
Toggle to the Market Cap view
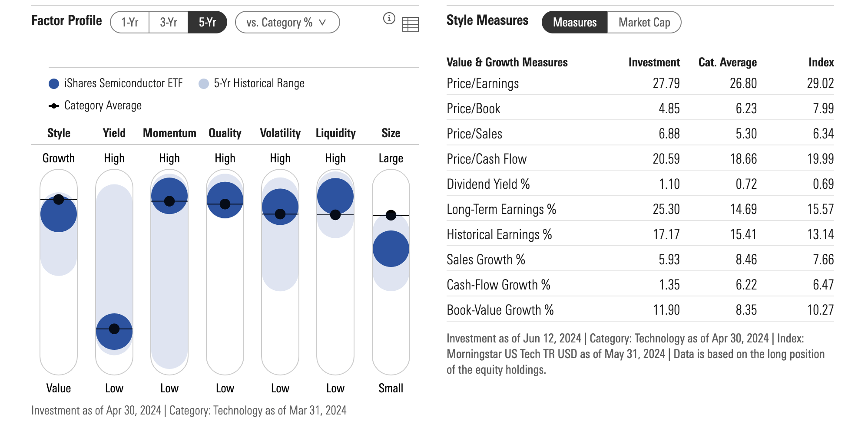pyautogui.click(x=644, y=22)
